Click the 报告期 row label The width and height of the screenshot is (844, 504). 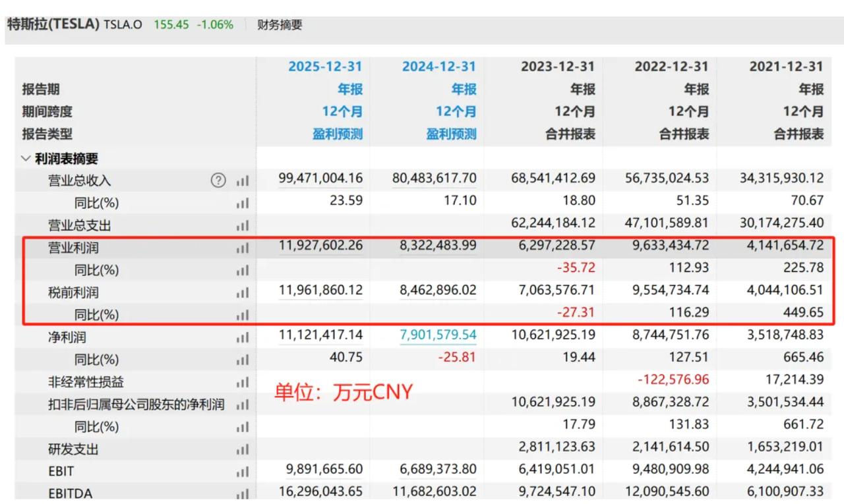(41, 89)
